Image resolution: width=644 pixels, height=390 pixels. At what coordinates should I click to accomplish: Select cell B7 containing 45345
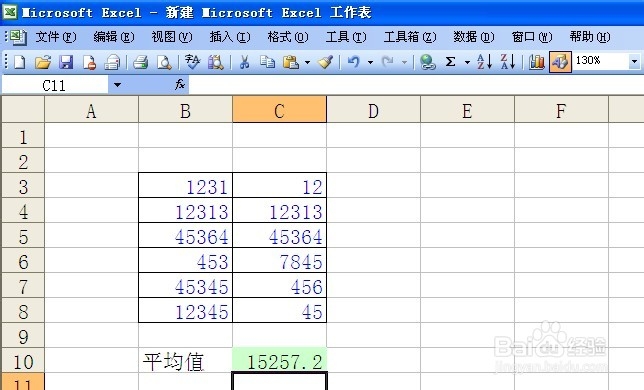[x=185, y=286]
